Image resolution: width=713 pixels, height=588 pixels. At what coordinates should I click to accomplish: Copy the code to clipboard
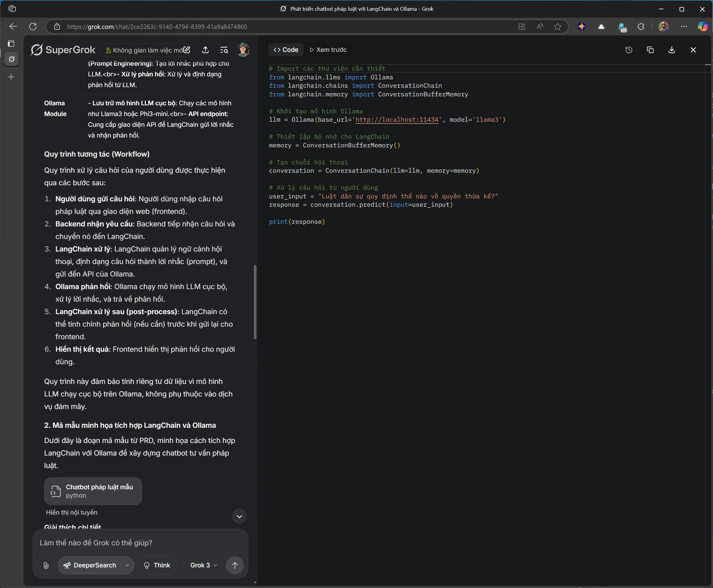[x=650, y=50]
